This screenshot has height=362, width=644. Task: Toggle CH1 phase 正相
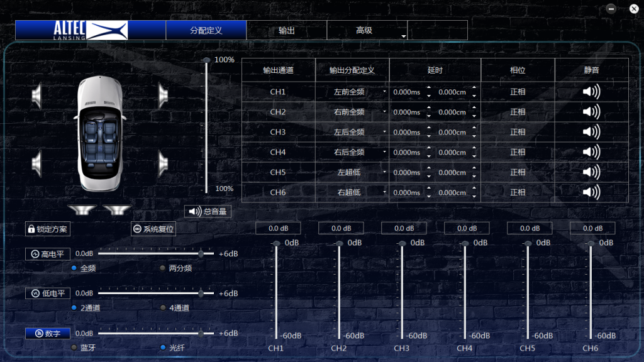(x=518, y=92)
